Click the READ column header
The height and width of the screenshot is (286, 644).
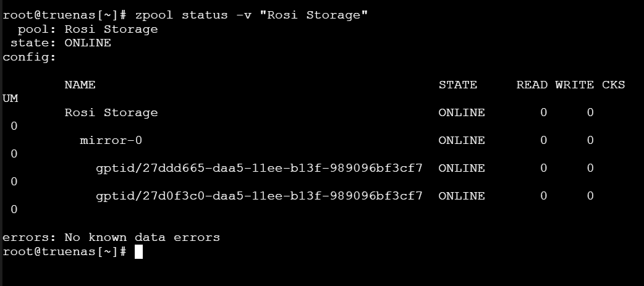[532, 85]
